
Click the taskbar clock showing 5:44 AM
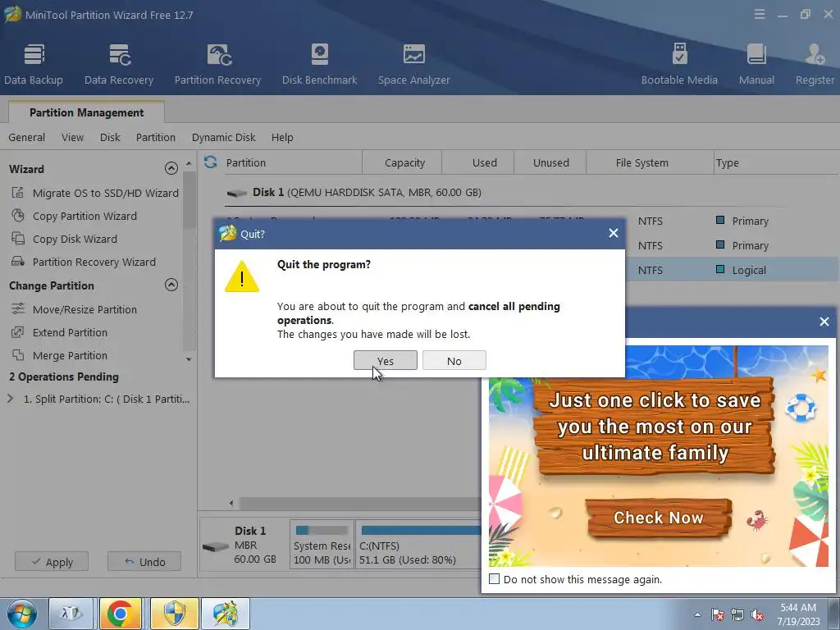pos(798,614)
